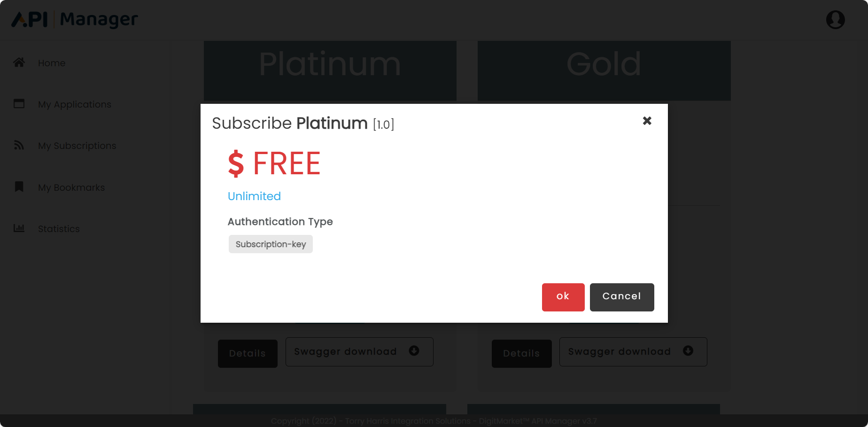Click the Unlimited link in the dialog

254,196
